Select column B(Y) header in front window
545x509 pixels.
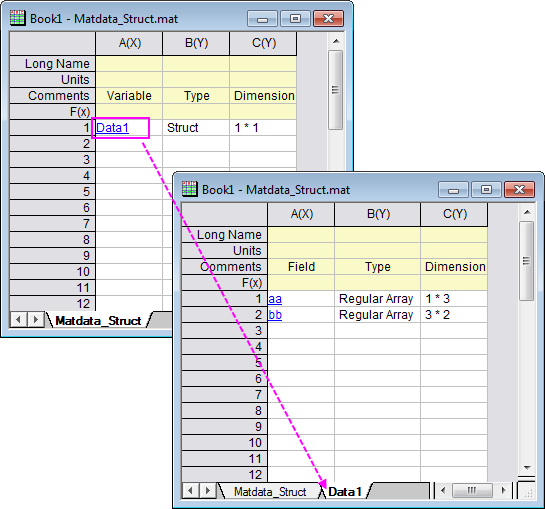coord(378,214)
